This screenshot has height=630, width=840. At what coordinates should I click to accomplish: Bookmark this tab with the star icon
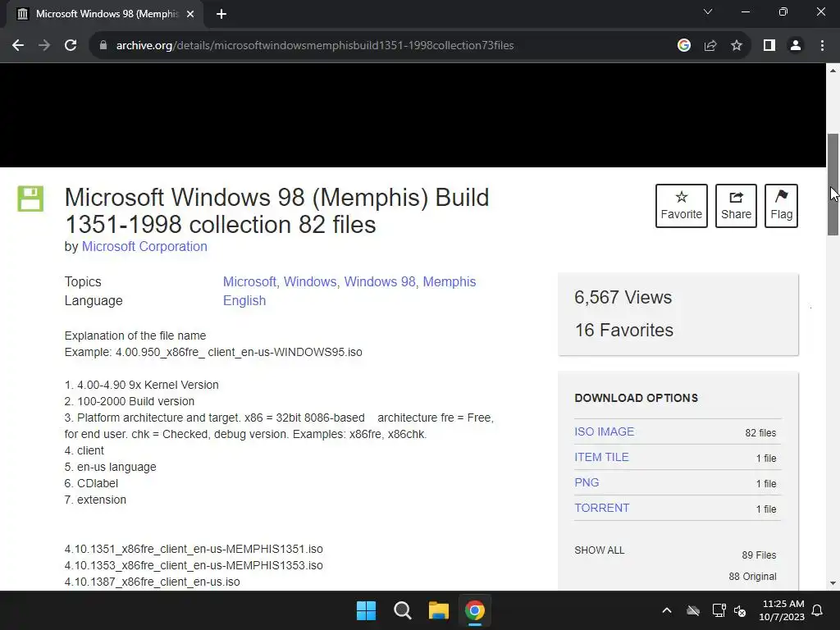point(737,46)
